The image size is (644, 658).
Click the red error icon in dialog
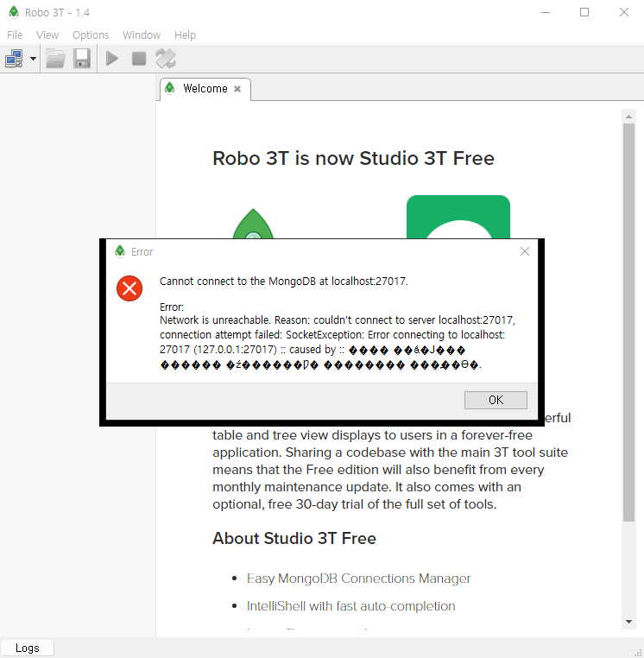click(x=129, y=288)
